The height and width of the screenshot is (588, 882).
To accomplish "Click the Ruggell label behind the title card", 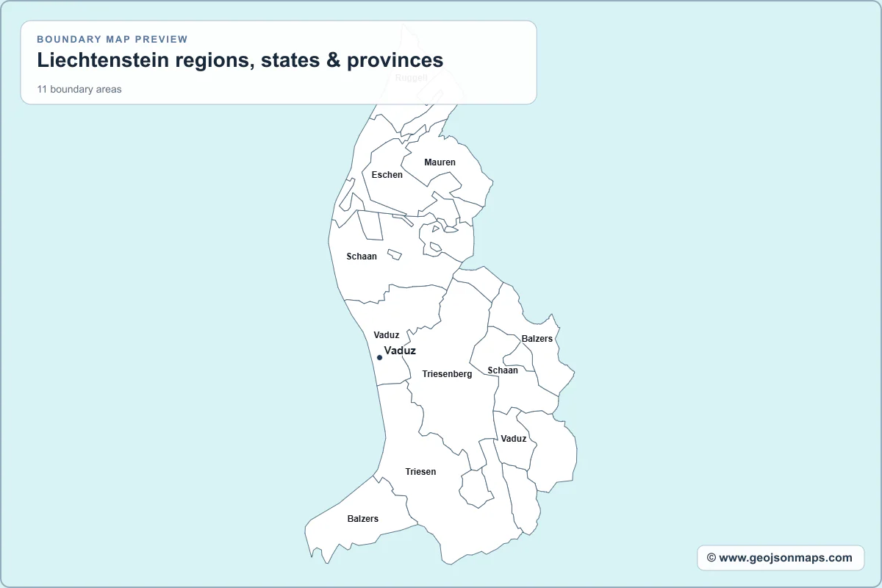I will 411,77.
